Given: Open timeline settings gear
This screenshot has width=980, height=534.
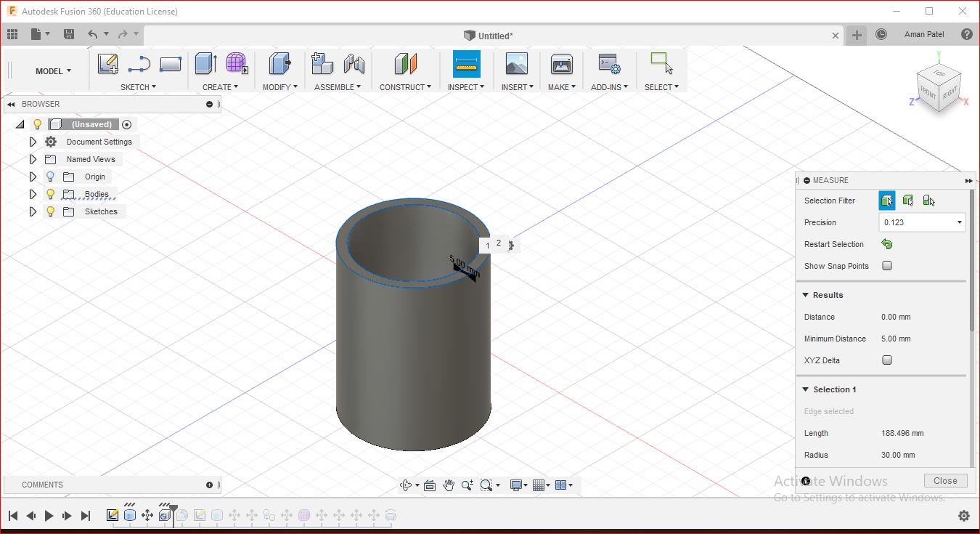Looking at the screenshot, I should tap(964, 516).
